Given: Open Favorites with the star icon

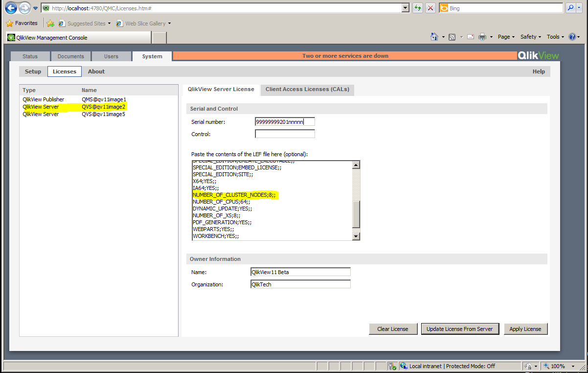Looking at the screenshot, I should tap(9, 23).
